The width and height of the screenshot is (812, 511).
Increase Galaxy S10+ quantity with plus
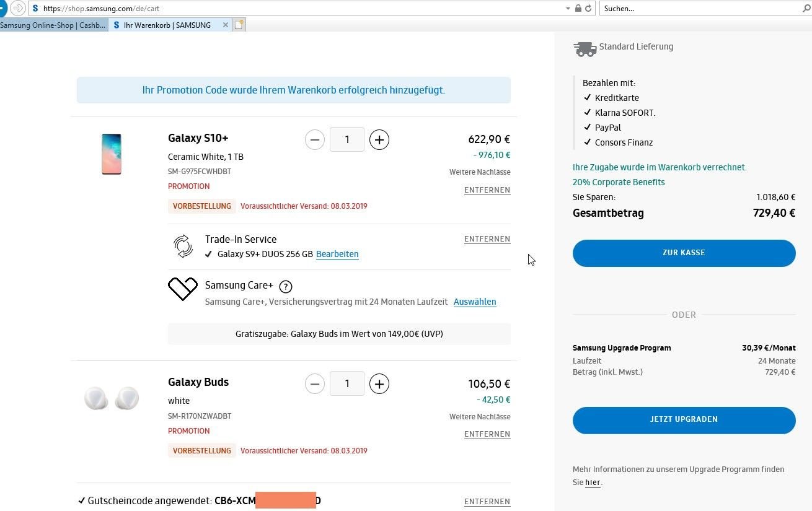pyautogui.click(x=379, y=140)
